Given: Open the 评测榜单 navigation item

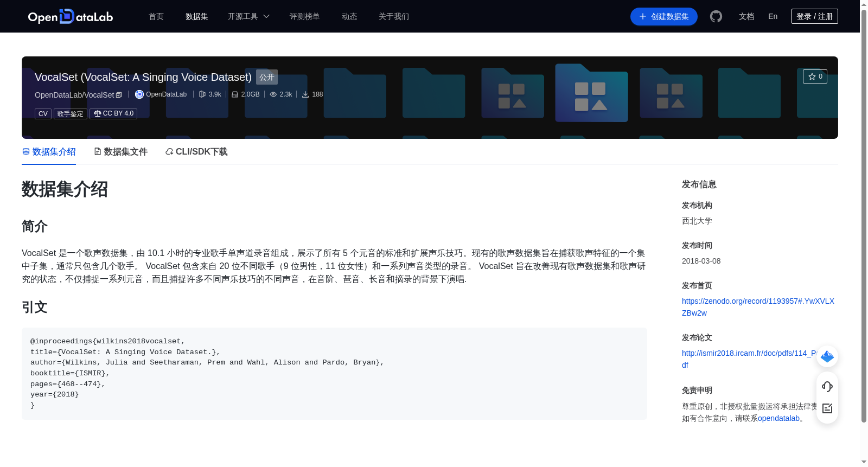Looking at the screenshot, I should click(x=304, y=16).
